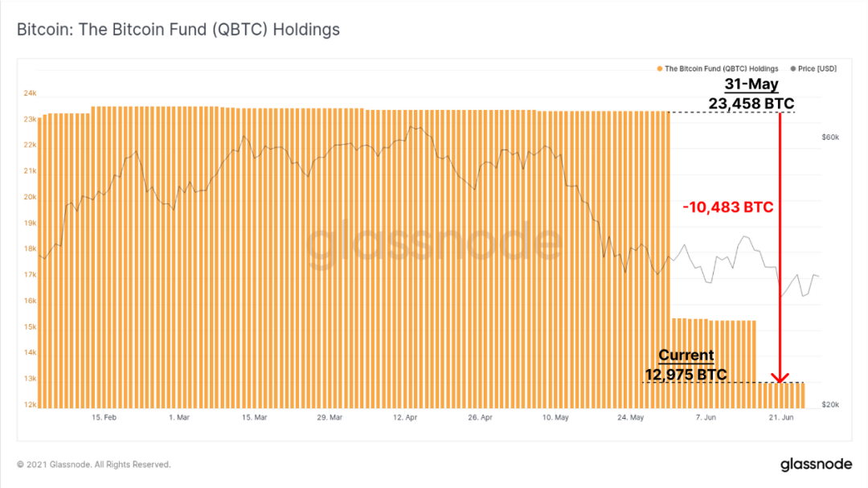Click the Glassnode copyright notice

tap(93, 464)
